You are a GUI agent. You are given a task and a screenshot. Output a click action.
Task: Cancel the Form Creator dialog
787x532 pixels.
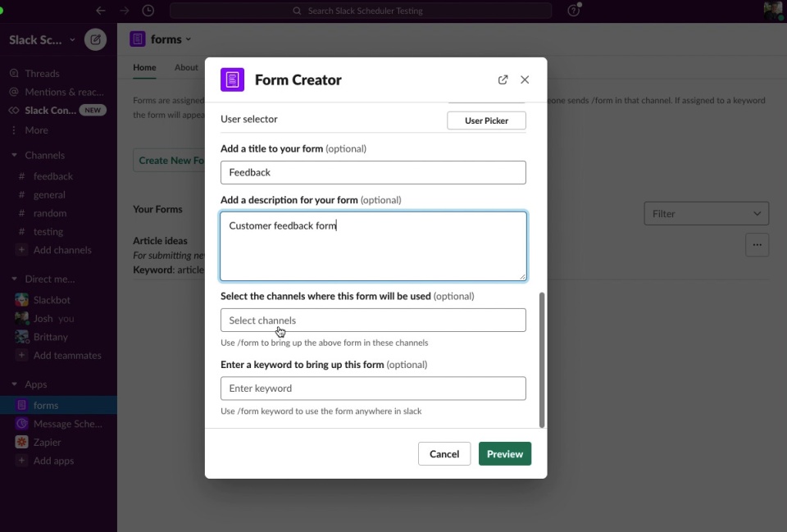[x=444, y=453]
